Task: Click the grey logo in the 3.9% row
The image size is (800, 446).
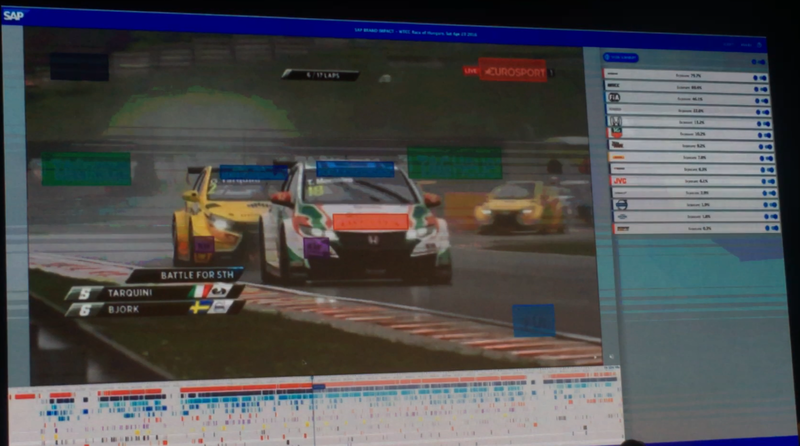Action: tap(620, 193)
